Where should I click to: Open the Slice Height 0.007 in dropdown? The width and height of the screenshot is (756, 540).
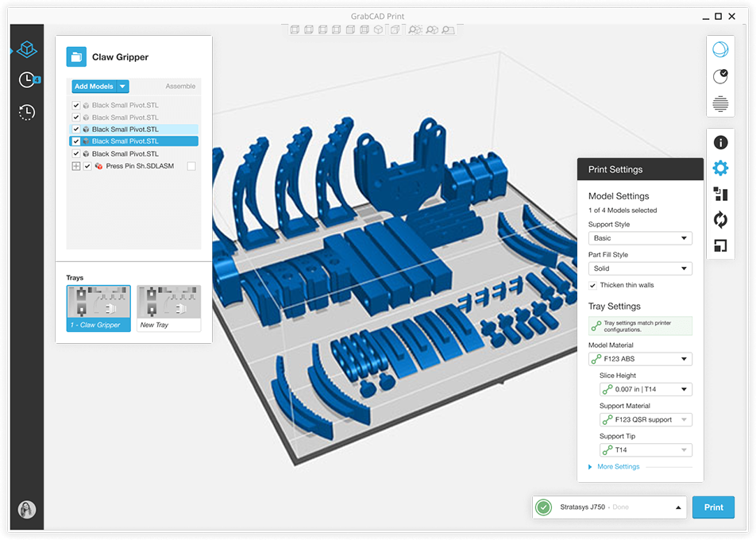click(646, 389)
